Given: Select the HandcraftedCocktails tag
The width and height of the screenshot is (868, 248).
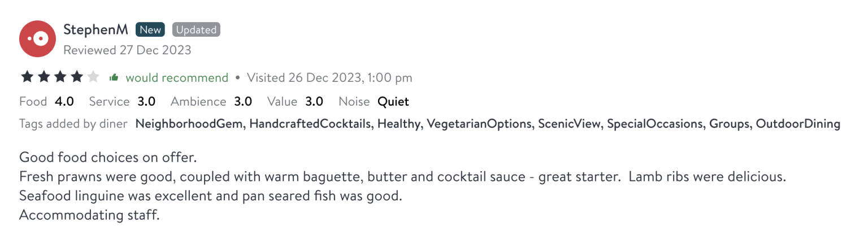Looking at the screenshot, I should 310,124.
